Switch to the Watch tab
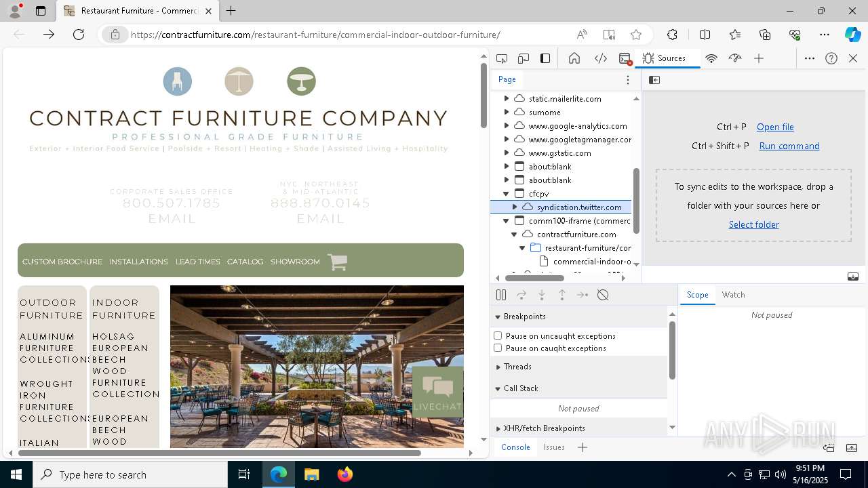Viewport: 868px width, 488px height. coord(733,295)
